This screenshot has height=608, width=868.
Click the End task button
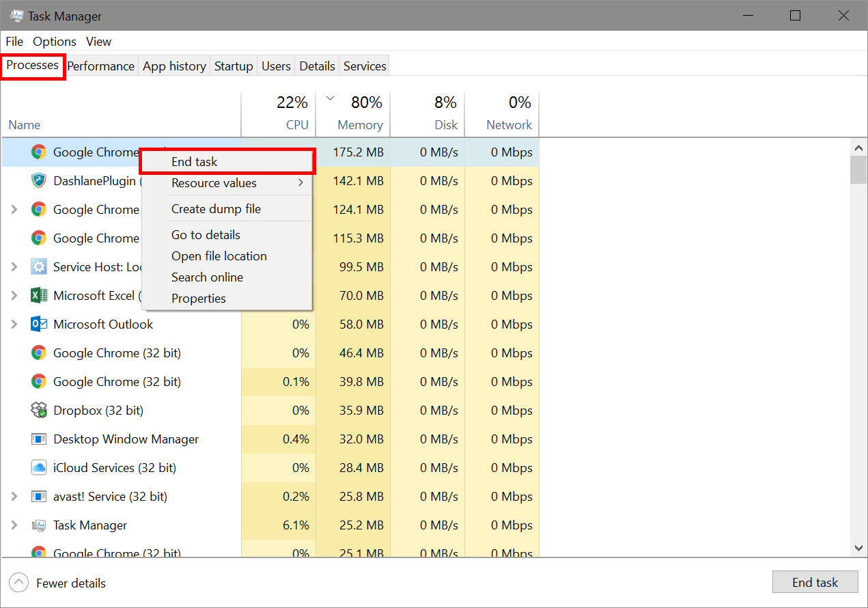point(815,581)
